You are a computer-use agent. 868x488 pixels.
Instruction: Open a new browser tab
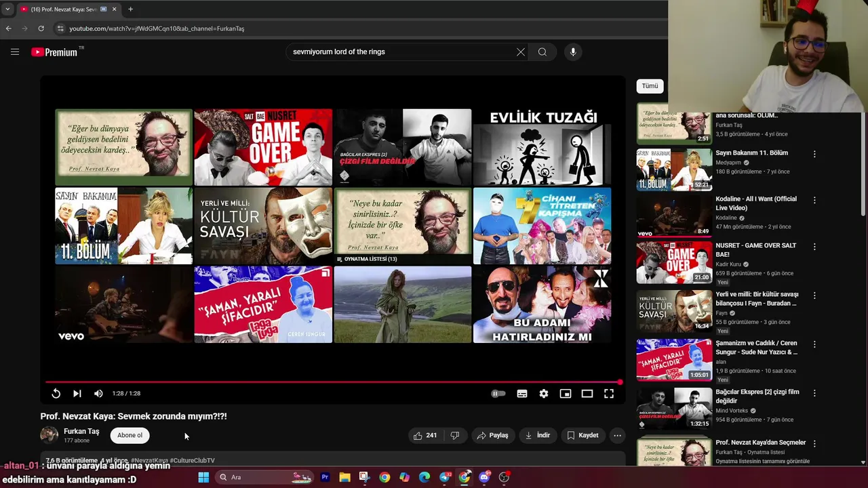tap(130, 9)
